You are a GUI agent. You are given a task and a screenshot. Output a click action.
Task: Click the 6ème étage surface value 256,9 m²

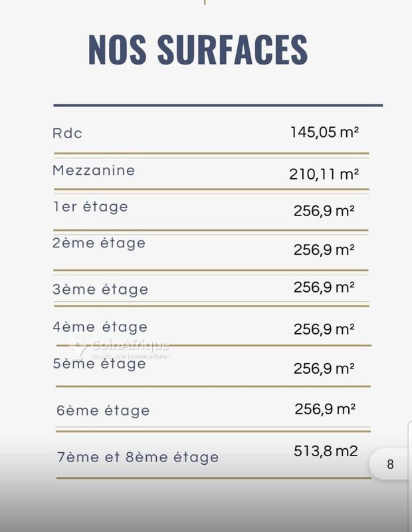point(325,409)
